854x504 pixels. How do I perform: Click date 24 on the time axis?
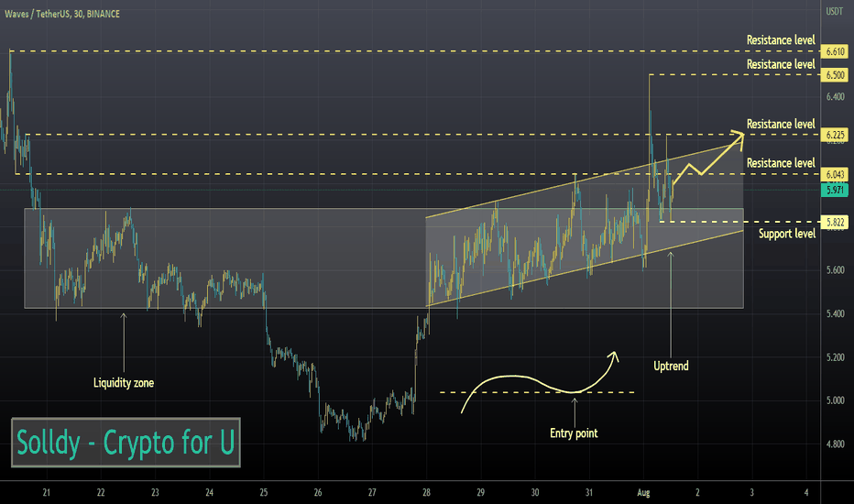209,493
